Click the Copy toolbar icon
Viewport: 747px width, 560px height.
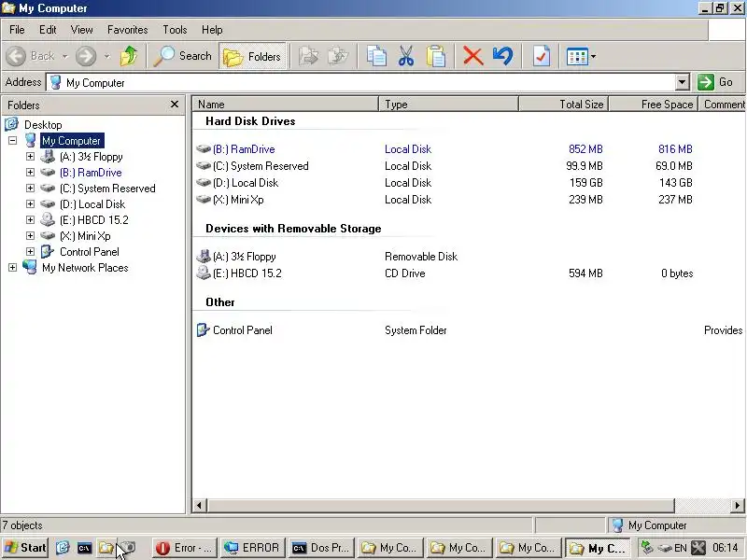pos(376,56)
